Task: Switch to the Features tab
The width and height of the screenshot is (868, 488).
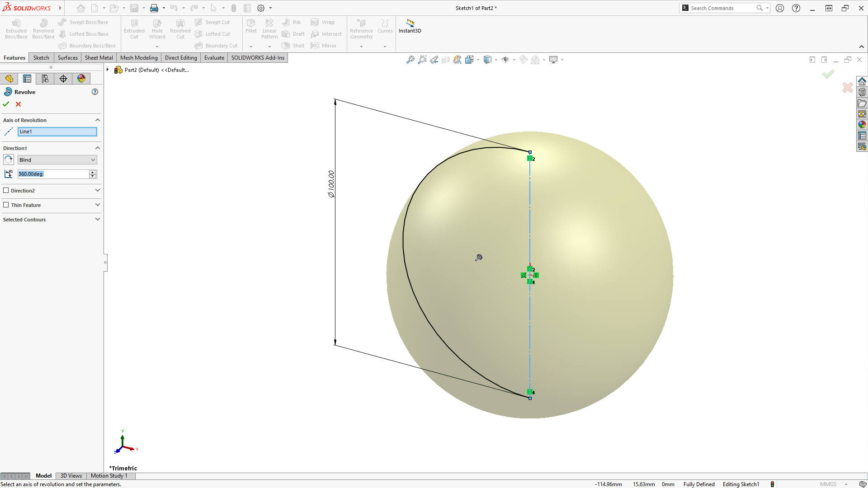Action: [14, 58]
